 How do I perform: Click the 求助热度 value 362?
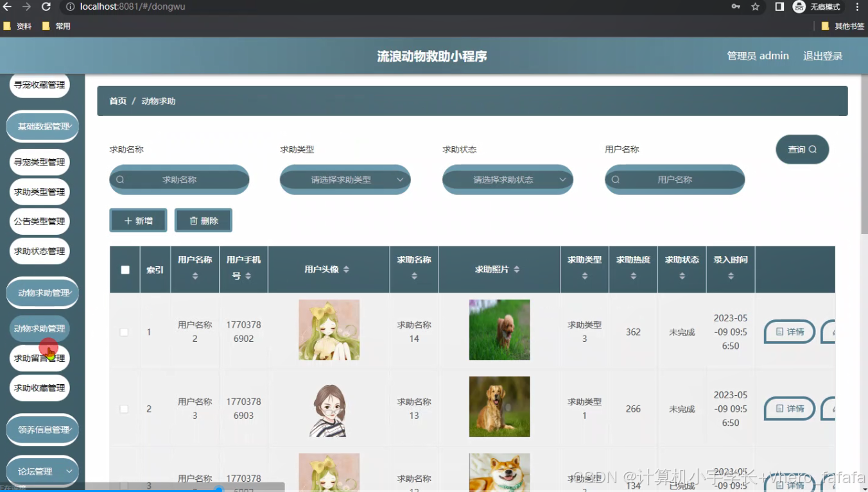tap(634, 332)
